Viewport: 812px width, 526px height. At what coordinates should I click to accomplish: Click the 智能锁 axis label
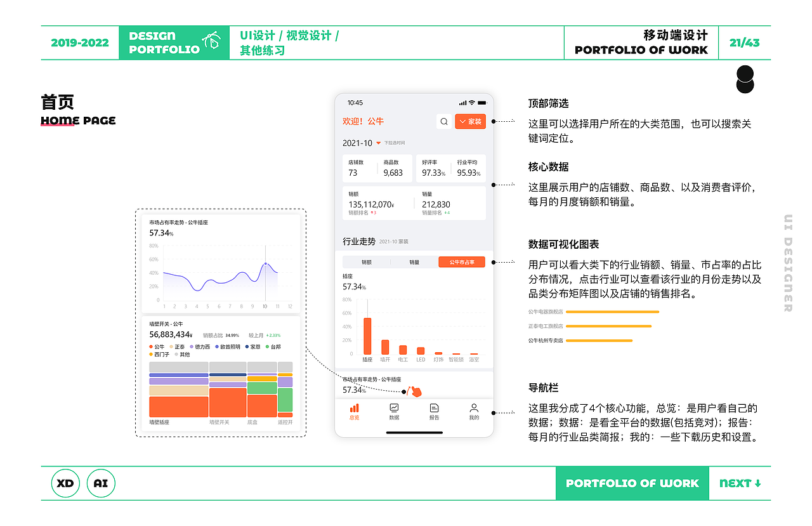(x=456, y=360)
